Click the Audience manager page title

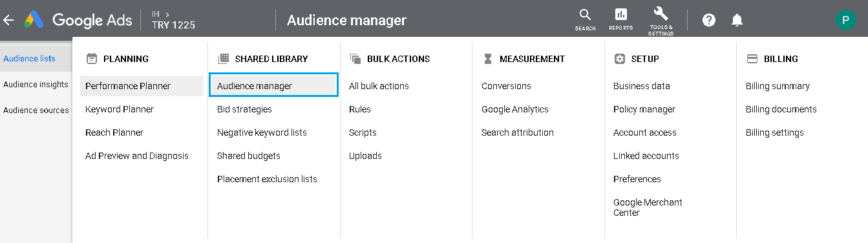click(x=347, y=20)
